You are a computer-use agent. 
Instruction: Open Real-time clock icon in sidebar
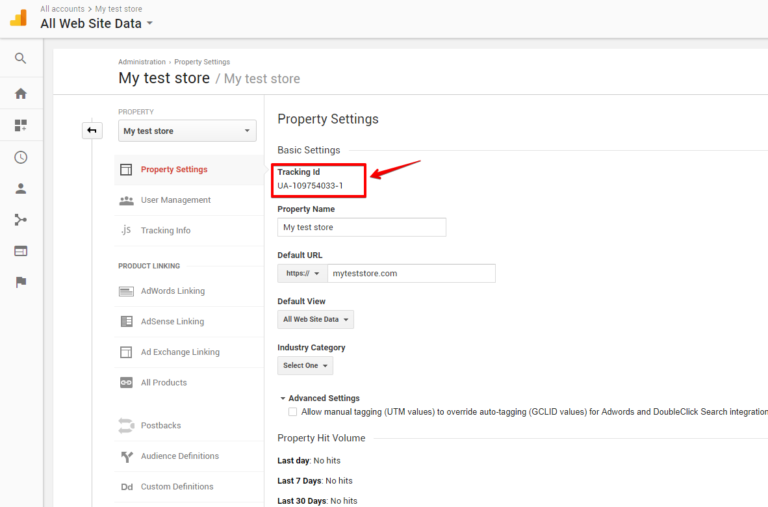21,157
